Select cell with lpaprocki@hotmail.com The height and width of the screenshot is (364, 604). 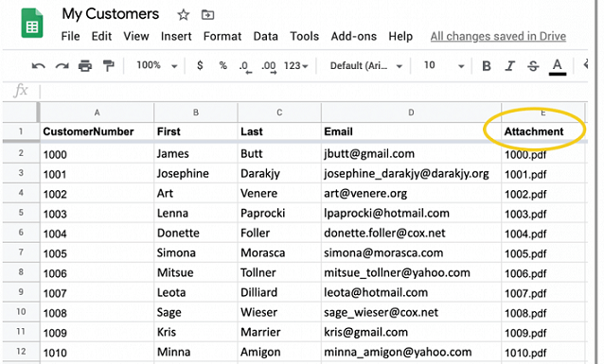pos(411,213)
